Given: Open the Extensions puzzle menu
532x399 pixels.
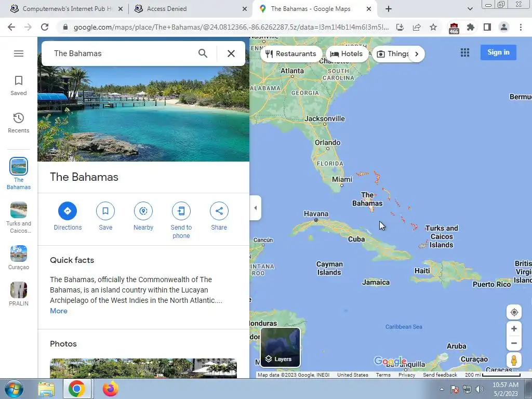Looking at the screenshot, I should pyautogui.click(x=471, y=27).
